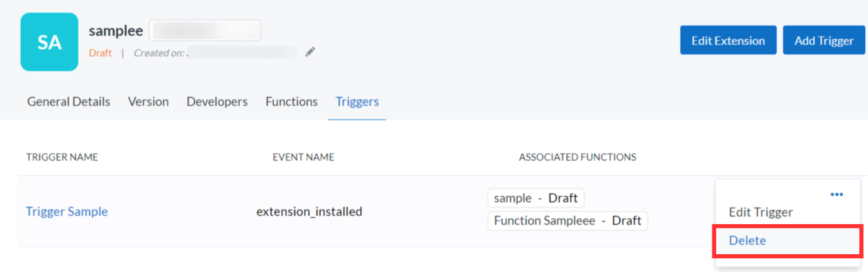Click the Trigger Name column header
Image resolution: width=868 pixels, height=272 pixels.
62,157
